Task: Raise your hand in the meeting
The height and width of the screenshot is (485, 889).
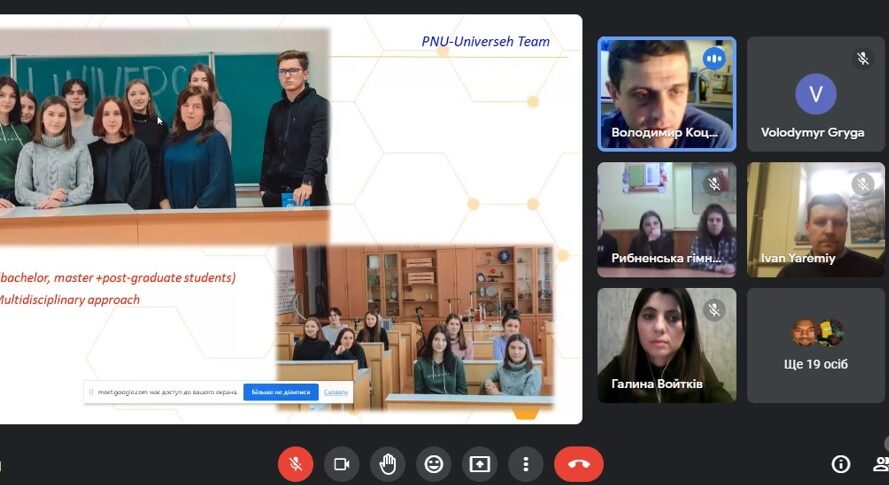Action: point(387,464)
